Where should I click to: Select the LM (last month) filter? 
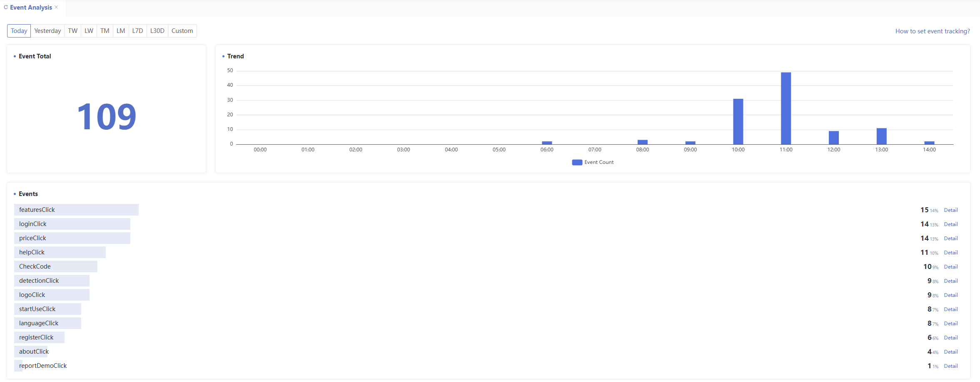pyautogui.click(x=121, y=31)
